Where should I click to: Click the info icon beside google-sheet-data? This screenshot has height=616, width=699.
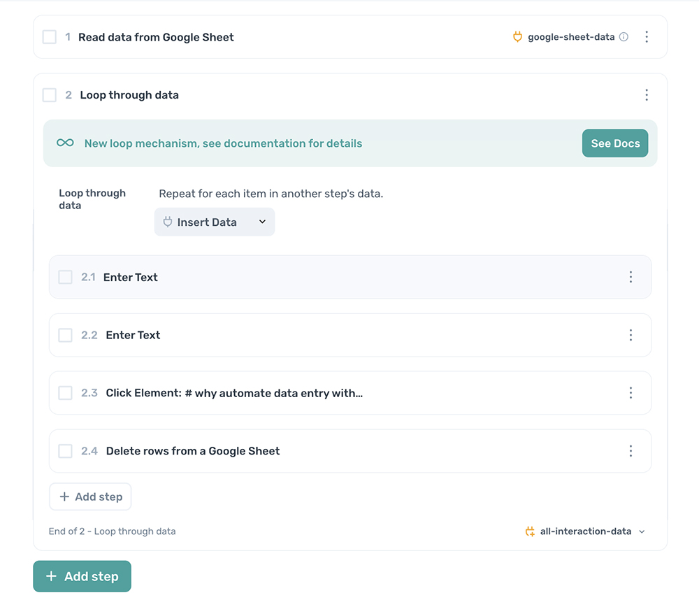coord(624,36)
